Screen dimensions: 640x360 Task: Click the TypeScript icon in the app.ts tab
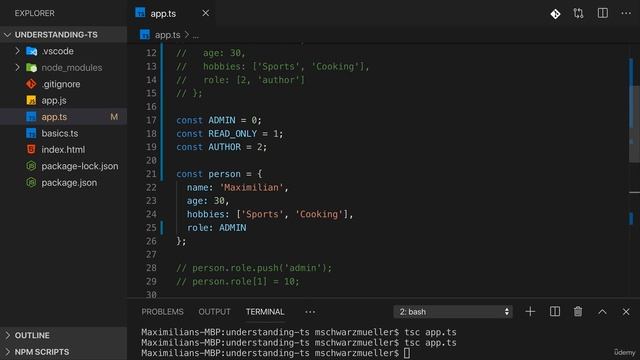point(140,13)
